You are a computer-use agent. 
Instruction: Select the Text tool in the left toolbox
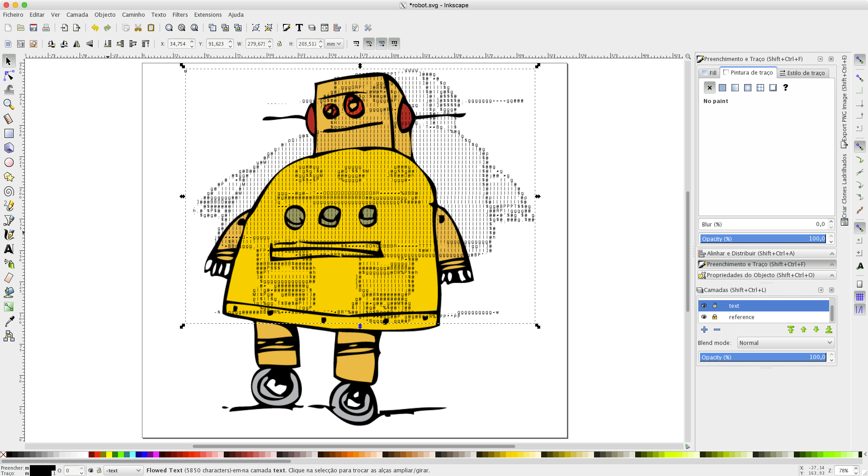pos(9,249)
